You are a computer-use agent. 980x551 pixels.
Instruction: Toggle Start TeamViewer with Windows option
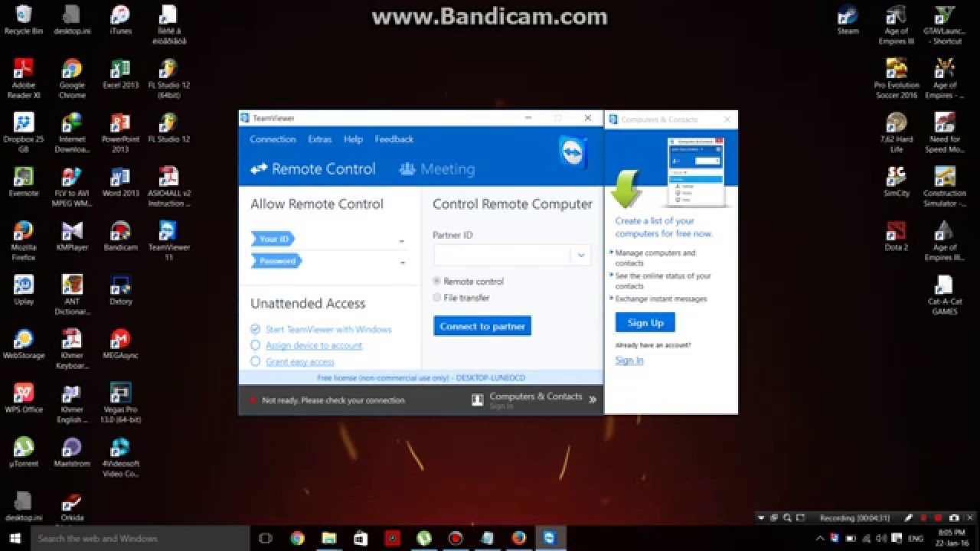click(x=256, y=329)
